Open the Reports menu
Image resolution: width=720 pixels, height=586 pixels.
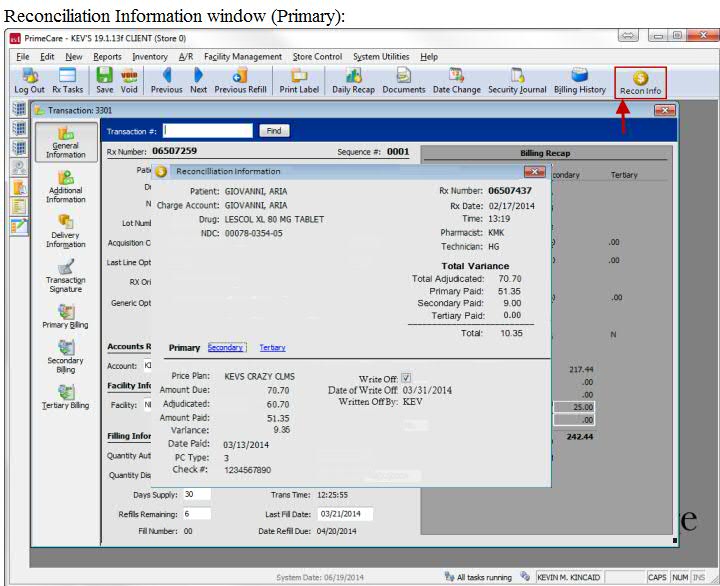click(107, 56)
